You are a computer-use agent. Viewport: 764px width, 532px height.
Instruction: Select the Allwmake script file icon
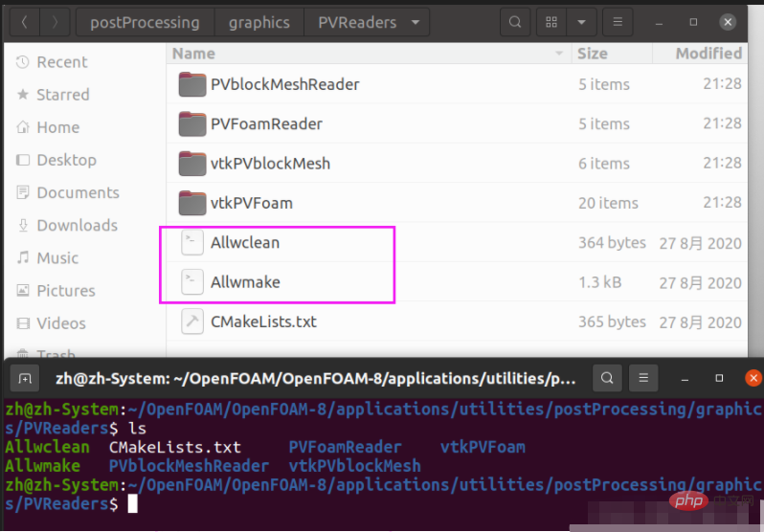click(192, 282)
